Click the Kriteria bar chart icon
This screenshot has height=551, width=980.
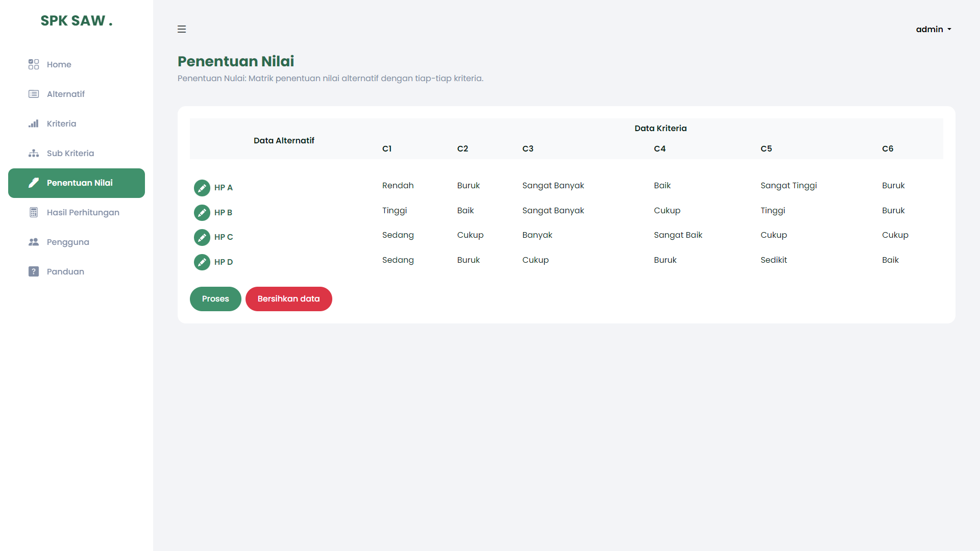pyautogui.click(x=34, y=123)
